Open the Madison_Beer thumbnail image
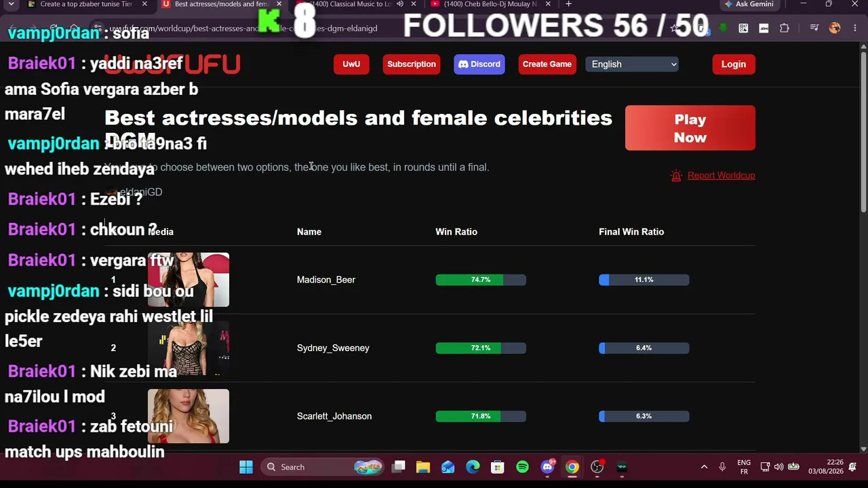Image resolution: width=868 pixels, height=488 pixels. pos(189,280)
